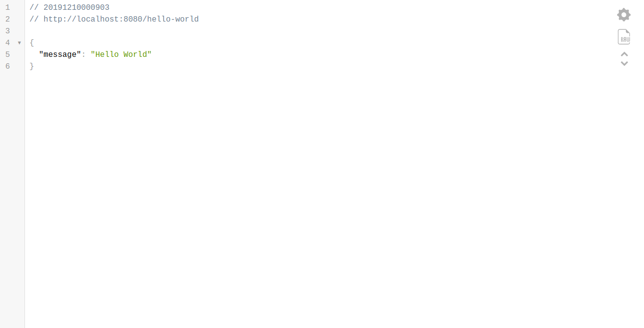Collapse all nodes using the up chevron
Image resolution: width=644 pixels, height=328 pixels.
click(x=624, y=54)
